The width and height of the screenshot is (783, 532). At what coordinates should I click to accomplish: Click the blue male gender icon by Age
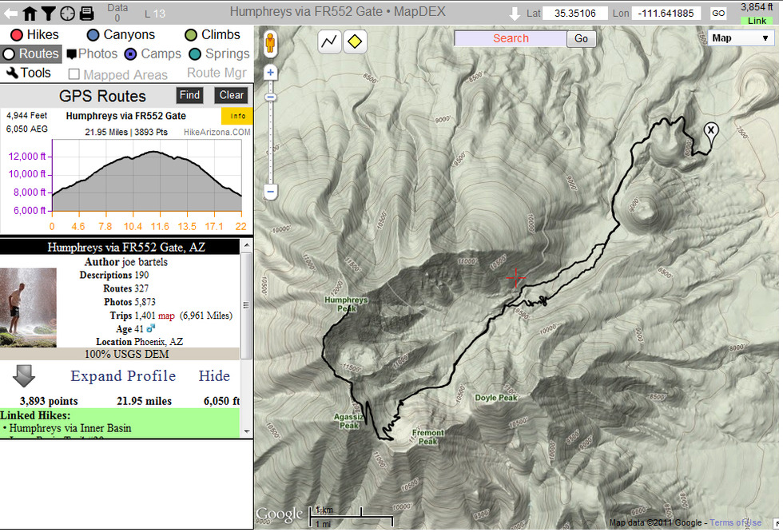pyautogui.click(x=150, y=328)
